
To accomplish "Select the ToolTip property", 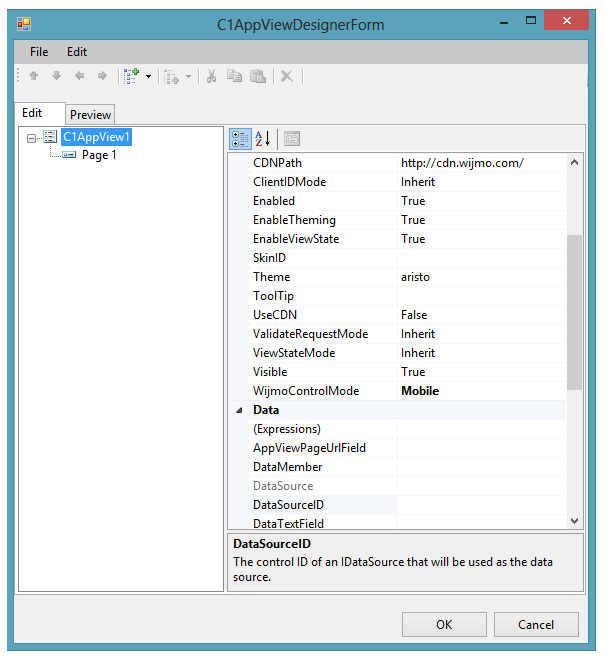I will click(x=323, y=296).
